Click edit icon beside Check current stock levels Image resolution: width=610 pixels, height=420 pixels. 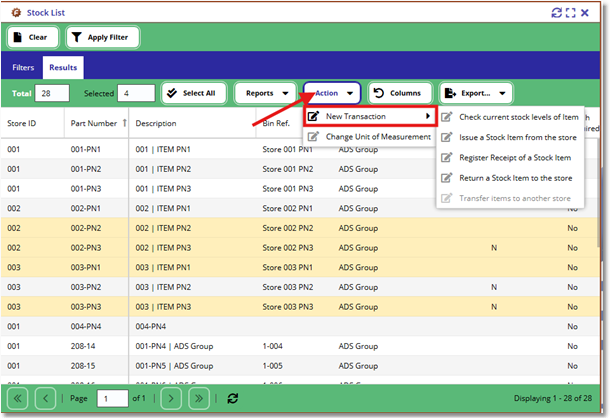point(447,117)
